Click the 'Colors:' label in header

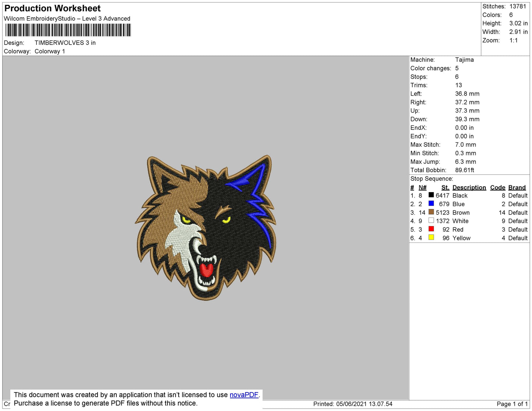pos(492,15)
